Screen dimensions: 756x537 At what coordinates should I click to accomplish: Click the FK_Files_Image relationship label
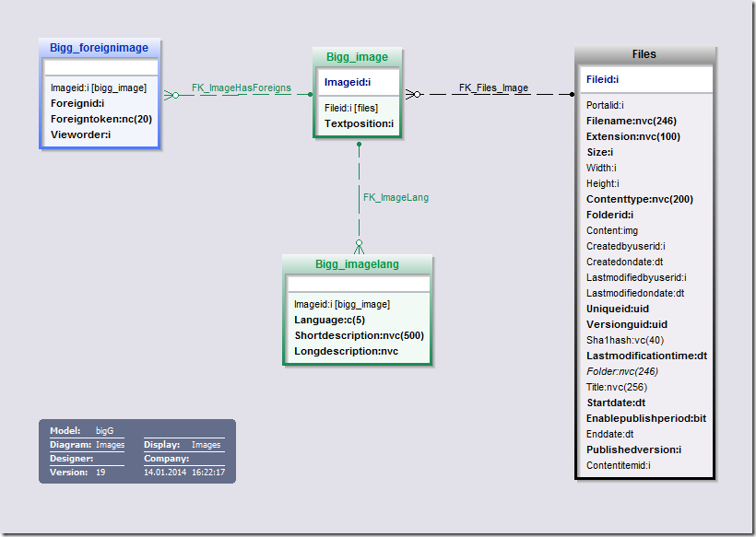pos(494,88)
